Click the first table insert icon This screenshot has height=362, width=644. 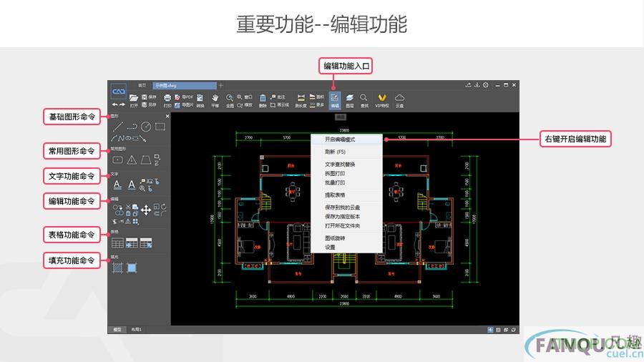point(118,243)
